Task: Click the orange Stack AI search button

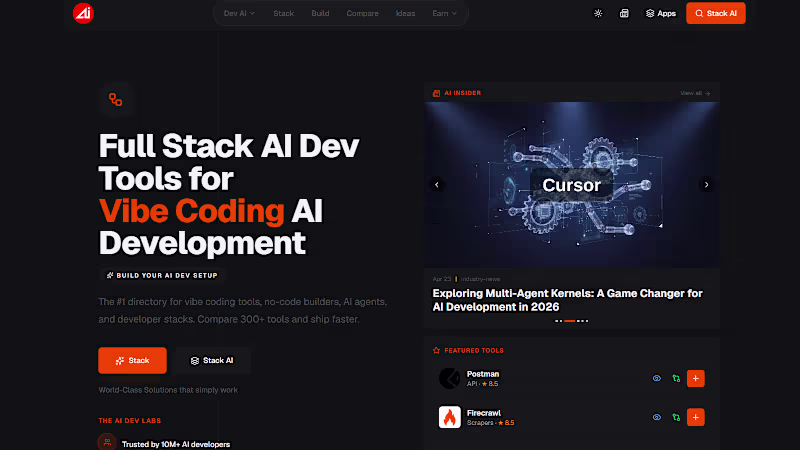Action: [x=715, y=13]
